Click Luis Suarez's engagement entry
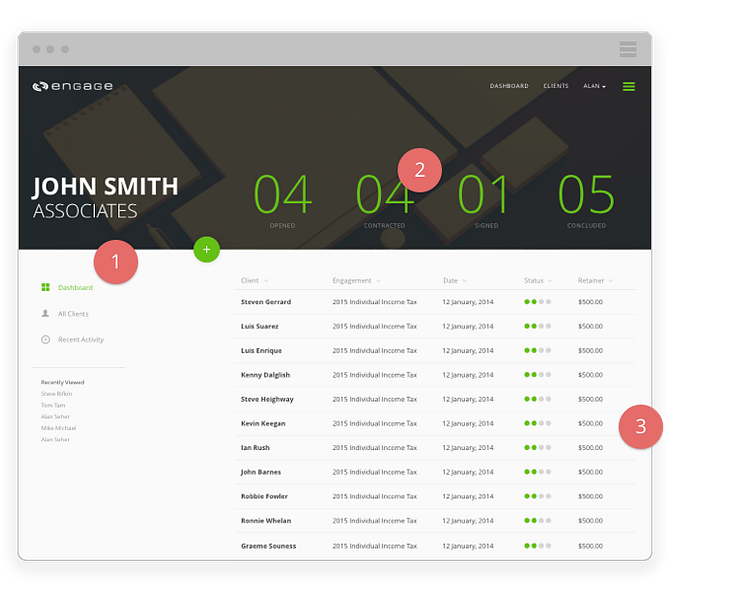 click(375, 326)
